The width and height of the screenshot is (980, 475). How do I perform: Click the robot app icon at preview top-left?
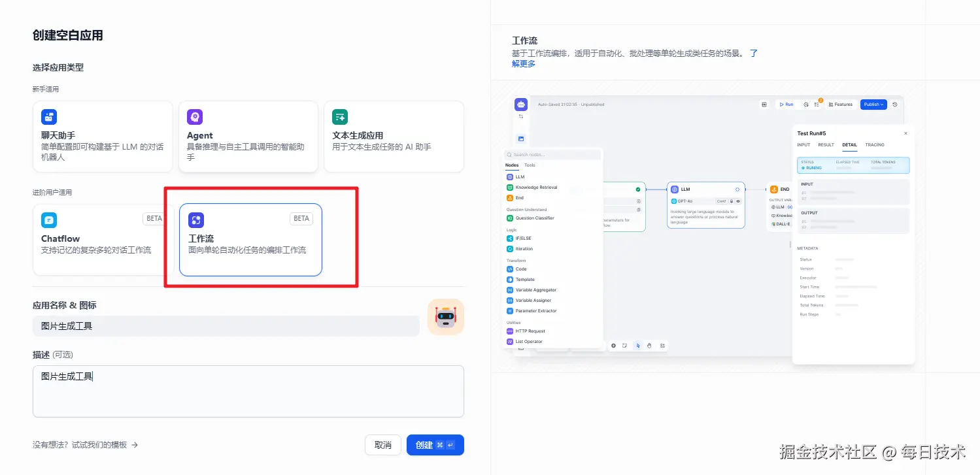coord(521,104)
